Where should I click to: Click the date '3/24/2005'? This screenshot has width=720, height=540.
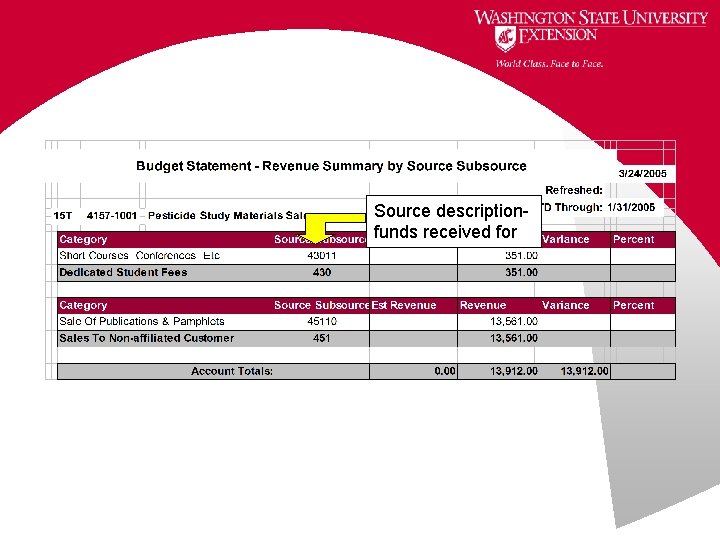[642, 174]
